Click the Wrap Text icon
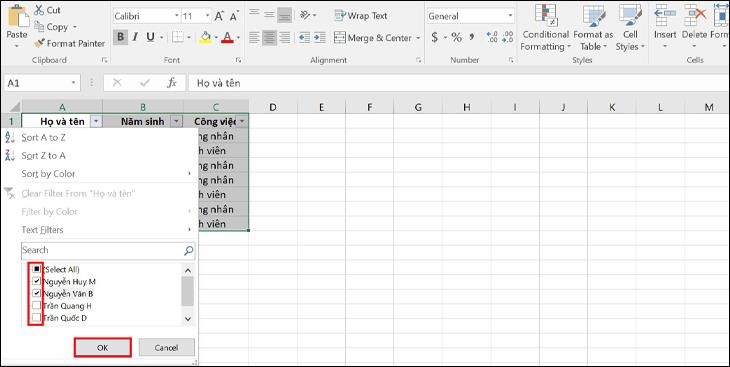730x367 pixels. pos(340,15)
